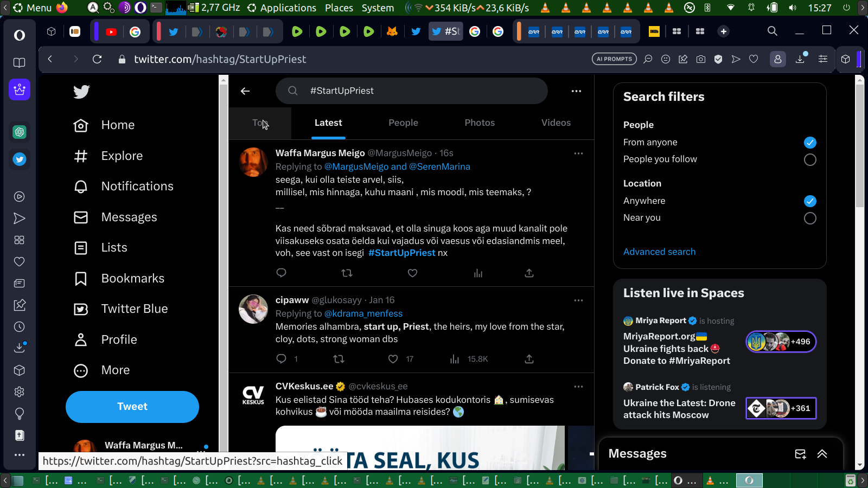868x488 pixels.
Task: Open ChatGPT panel in Opera sidebar
Action: [x=20, y=132]
